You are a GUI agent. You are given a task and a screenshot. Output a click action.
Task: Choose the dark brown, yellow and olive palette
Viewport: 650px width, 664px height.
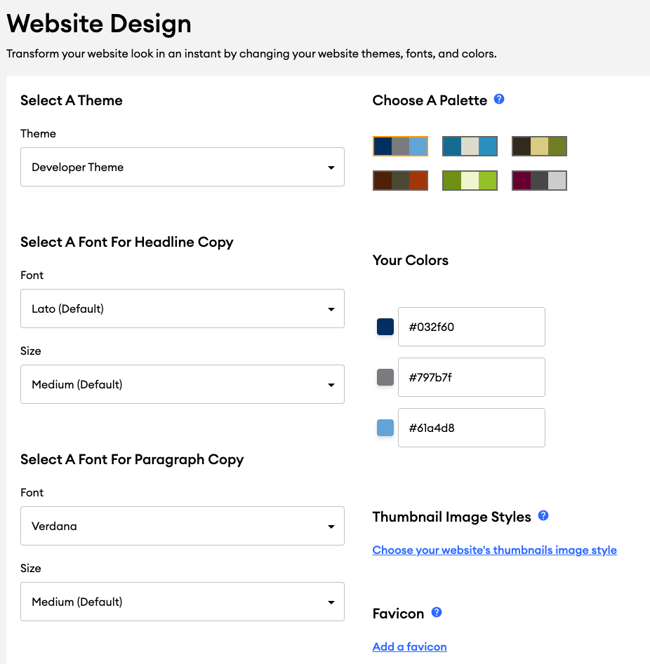click(539, 146)
